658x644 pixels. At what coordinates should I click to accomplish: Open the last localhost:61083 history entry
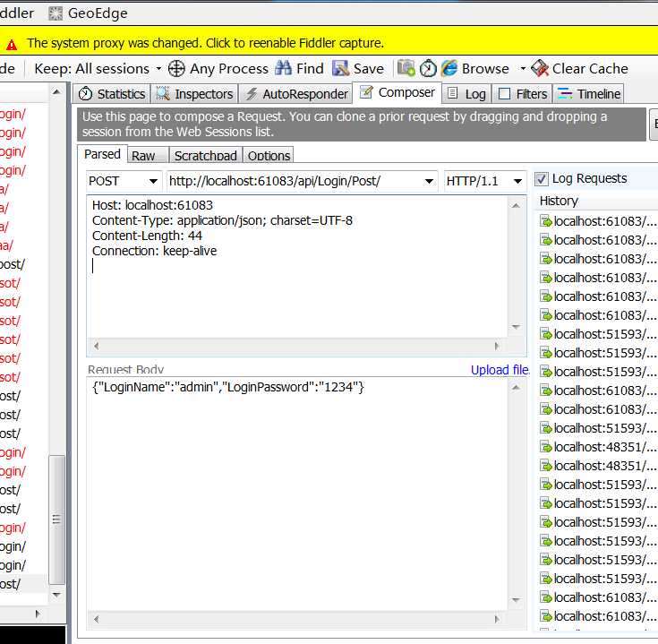coord(598,616)
